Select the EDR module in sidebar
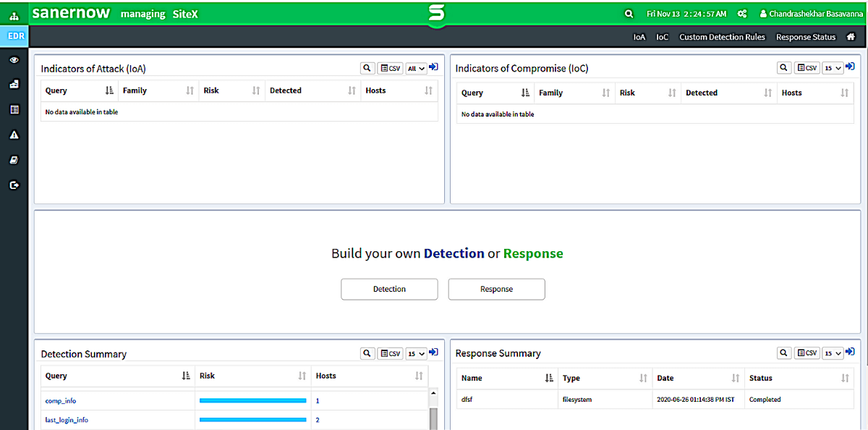The height and width of the screenshot is (430, 868). (x=14, y=35)
